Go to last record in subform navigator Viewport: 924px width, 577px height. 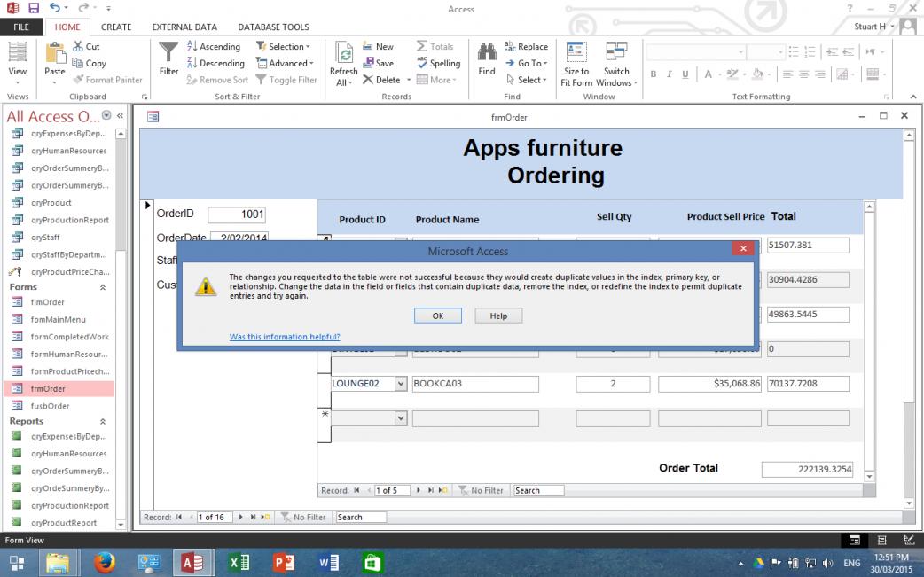point(431,490)
